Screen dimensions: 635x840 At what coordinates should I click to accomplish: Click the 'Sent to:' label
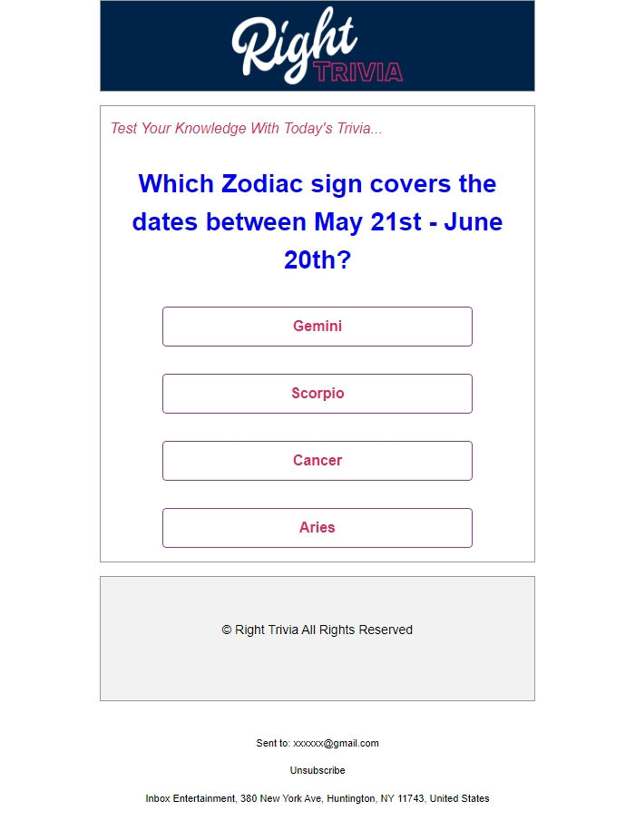[273, 743]
